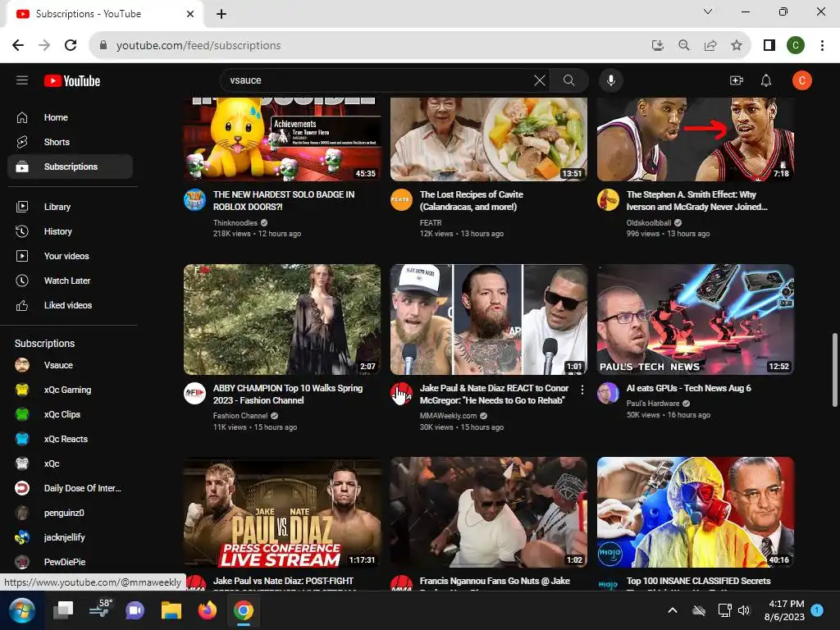Toggle the Chrome side panel
Screen dimensions: 840x630
[769, 46]
